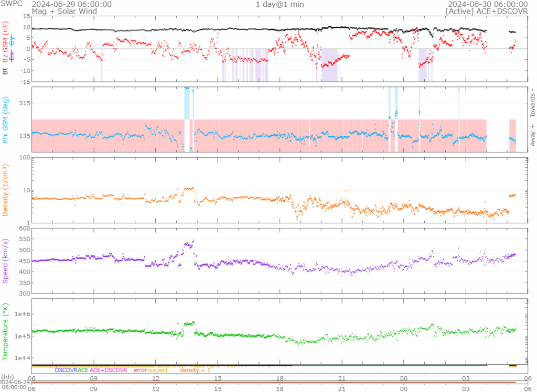The height and width of the screenshot is (392, 537).
Task: Click the red 'error' legend entry
Action: [140, 370]
